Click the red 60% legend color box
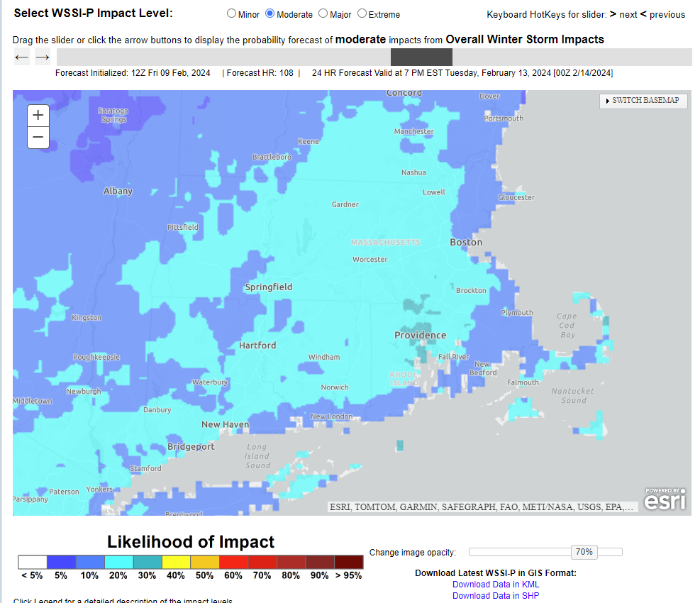 point(233,562)
